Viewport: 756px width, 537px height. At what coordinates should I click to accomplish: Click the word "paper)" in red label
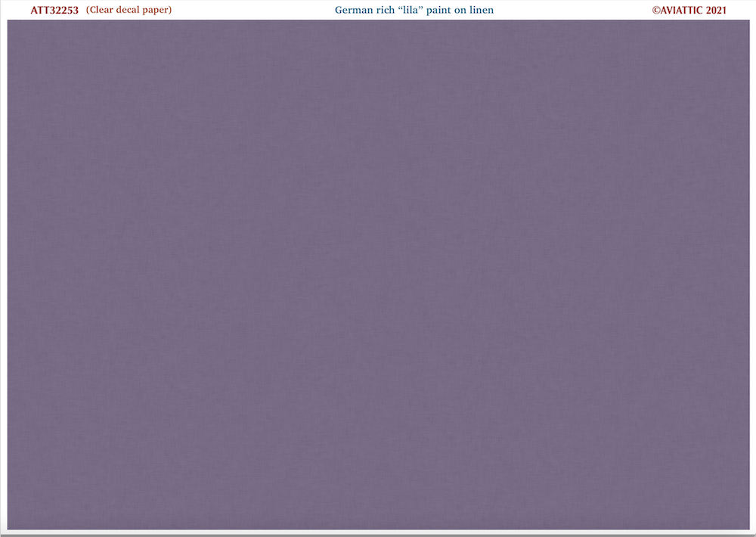click(156, 11)
